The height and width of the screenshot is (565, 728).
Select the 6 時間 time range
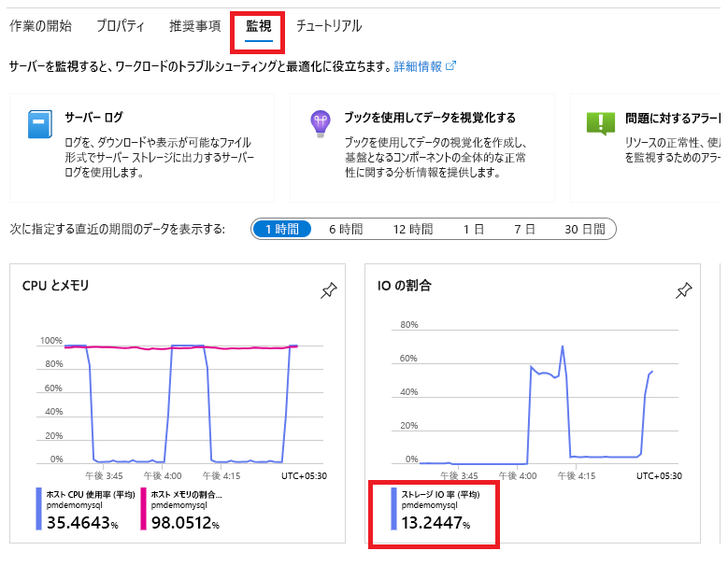(x=346, y=229)
